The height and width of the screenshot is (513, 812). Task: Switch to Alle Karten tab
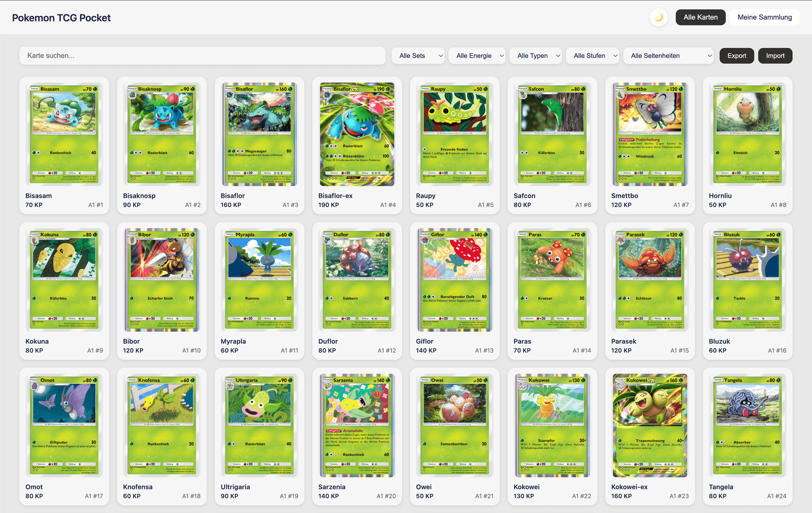point(700,17)
